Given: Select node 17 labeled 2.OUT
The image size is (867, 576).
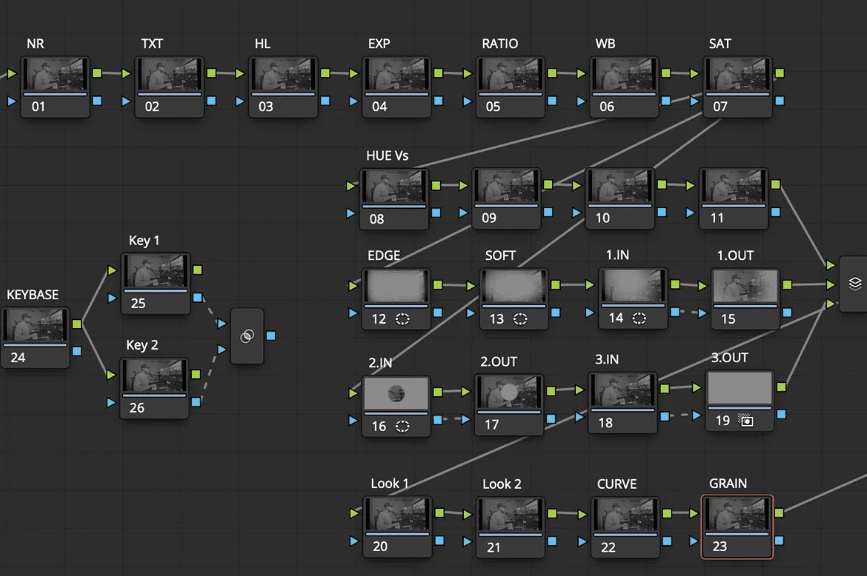Looking at the screenshot, I should point(509,405).
